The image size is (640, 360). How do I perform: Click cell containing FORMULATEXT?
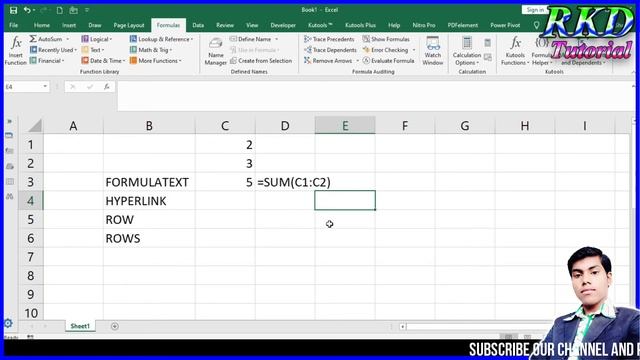click(x=149, y=182)
